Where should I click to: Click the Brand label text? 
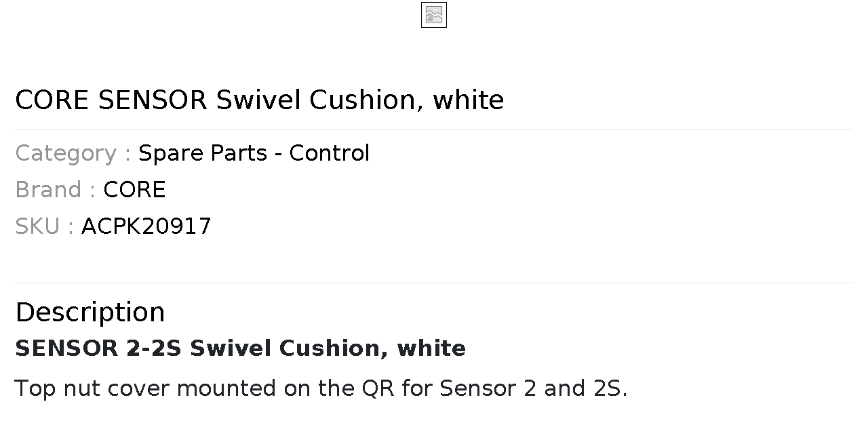pos(55,190)
